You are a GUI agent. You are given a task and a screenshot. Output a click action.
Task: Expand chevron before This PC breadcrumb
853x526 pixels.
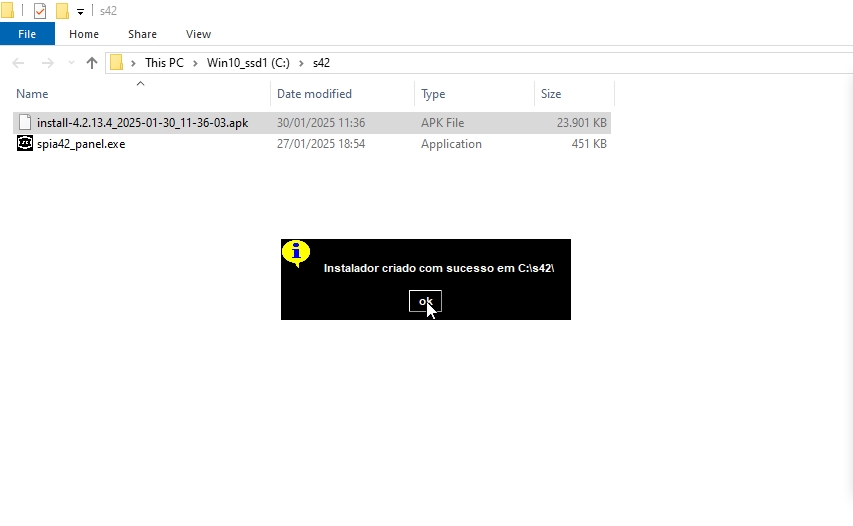pyautogui.click(x=133, y=64)
